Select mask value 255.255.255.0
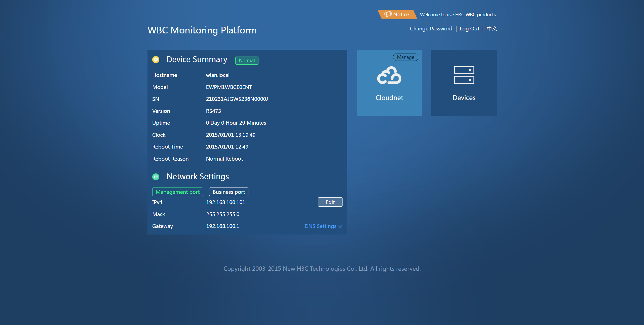 coord(223,214)
